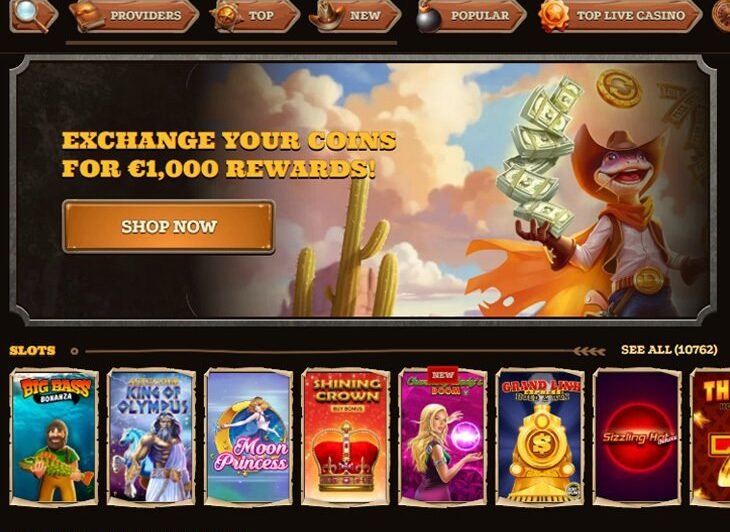The width and height of the screenshot is (730, 532).
Task: Switch to the Popular games tab
Action: tap(471, 16)
